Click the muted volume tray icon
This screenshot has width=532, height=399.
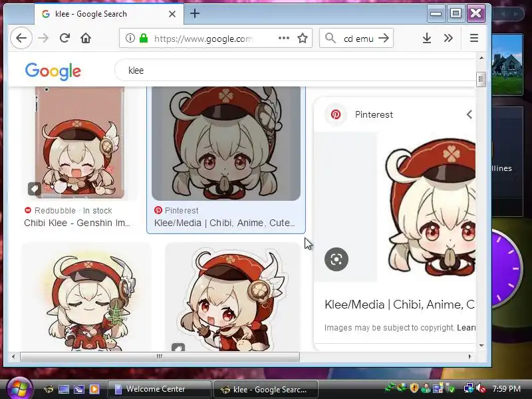click(x=481, y=388)
